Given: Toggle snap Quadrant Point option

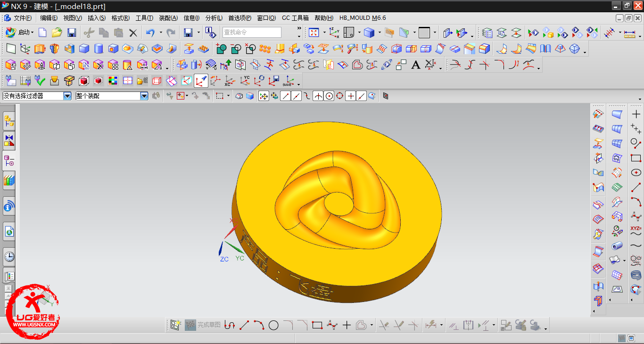Looking at the screenshot, I should point(340,96).
